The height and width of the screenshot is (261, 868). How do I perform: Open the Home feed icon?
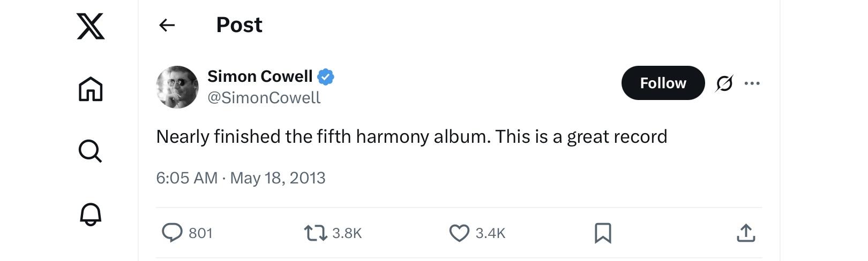(x=91, y=89)
